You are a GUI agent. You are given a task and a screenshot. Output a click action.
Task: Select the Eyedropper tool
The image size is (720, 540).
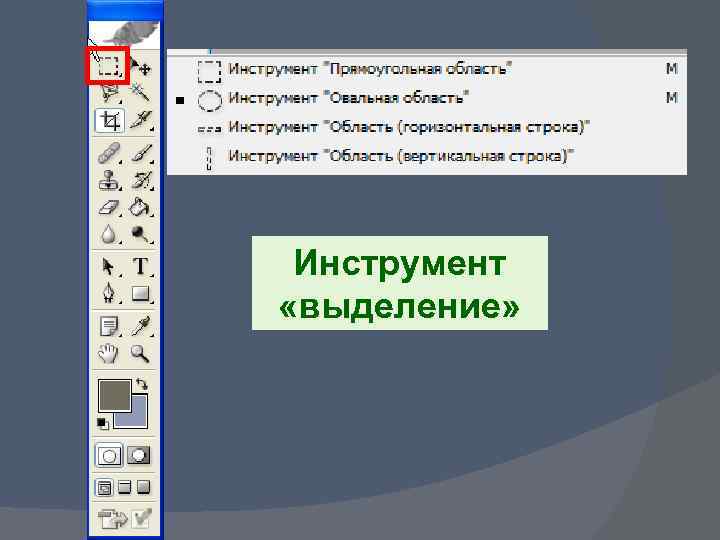click(141, 326)
